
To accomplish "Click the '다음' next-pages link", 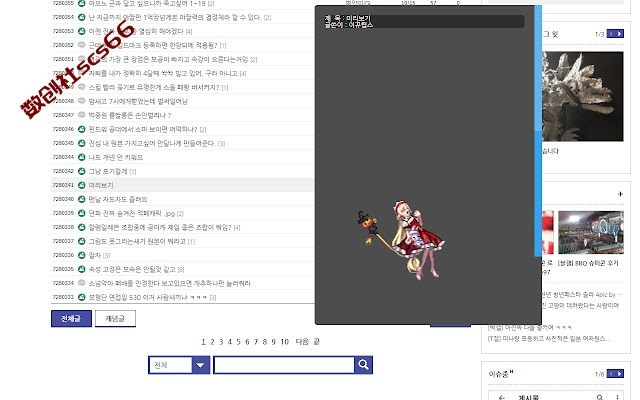I will [x=302, y=342].
